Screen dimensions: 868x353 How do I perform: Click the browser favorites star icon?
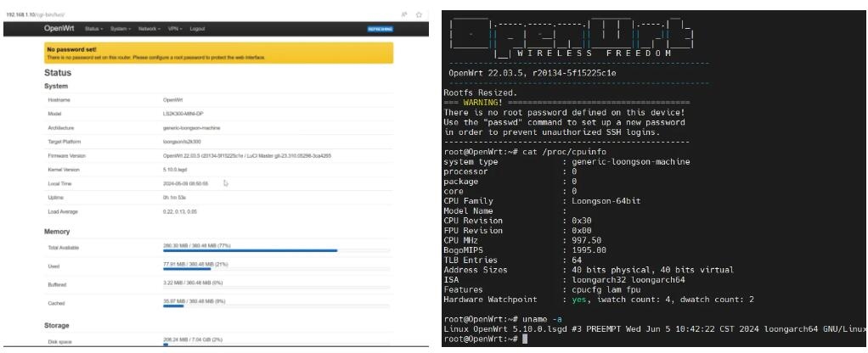(x=419, y=14)
